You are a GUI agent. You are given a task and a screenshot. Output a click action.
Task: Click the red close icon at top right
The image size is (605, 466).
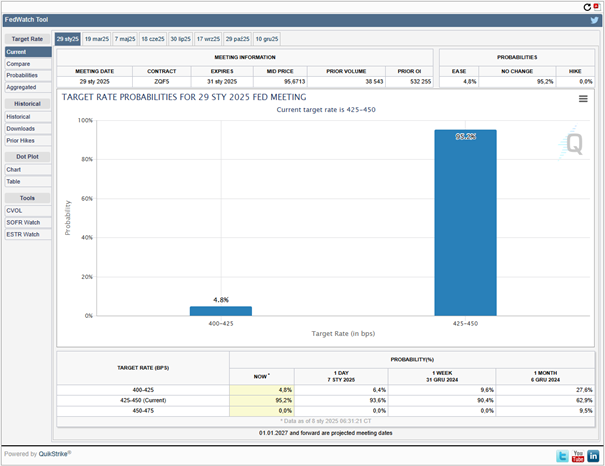tap(597, 6)
